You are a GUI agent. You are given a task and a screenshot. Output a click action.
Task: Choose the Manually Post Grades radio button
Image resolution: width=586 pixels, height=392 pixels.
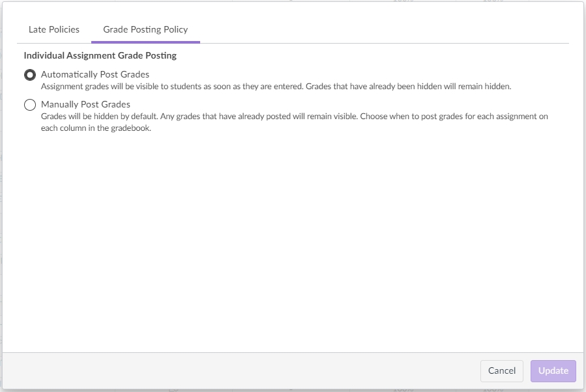click(30, 105)
